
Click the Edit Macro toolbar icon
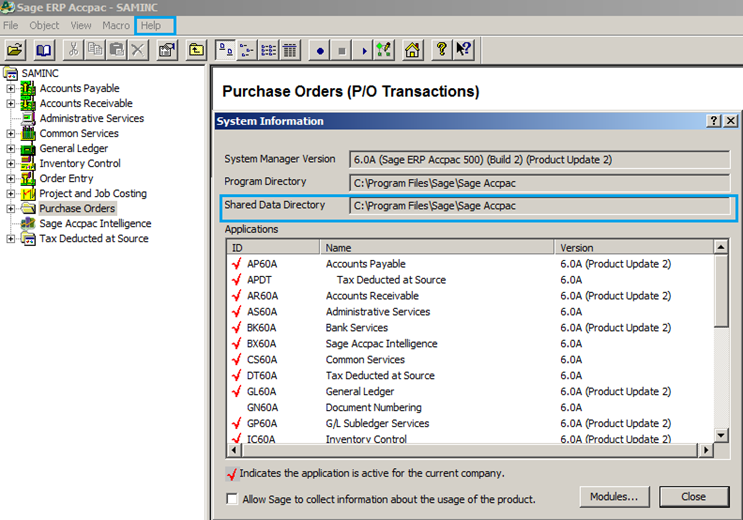click(384, 49)
